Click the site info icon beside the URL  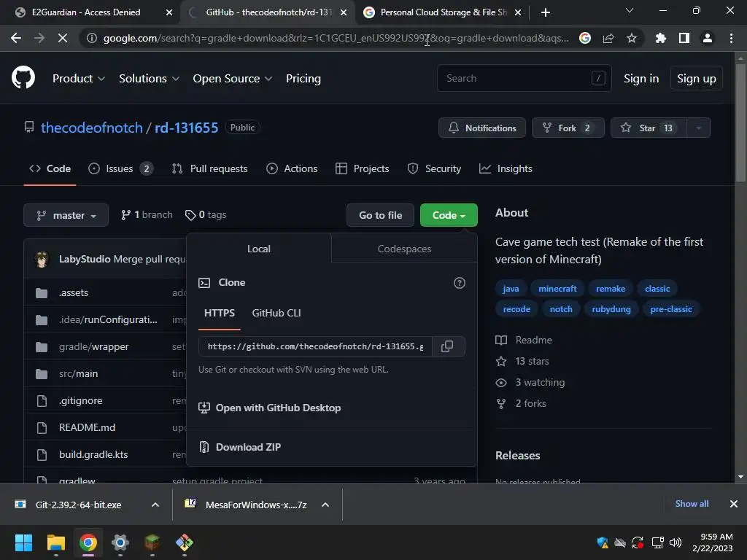[x=91, y=38]
